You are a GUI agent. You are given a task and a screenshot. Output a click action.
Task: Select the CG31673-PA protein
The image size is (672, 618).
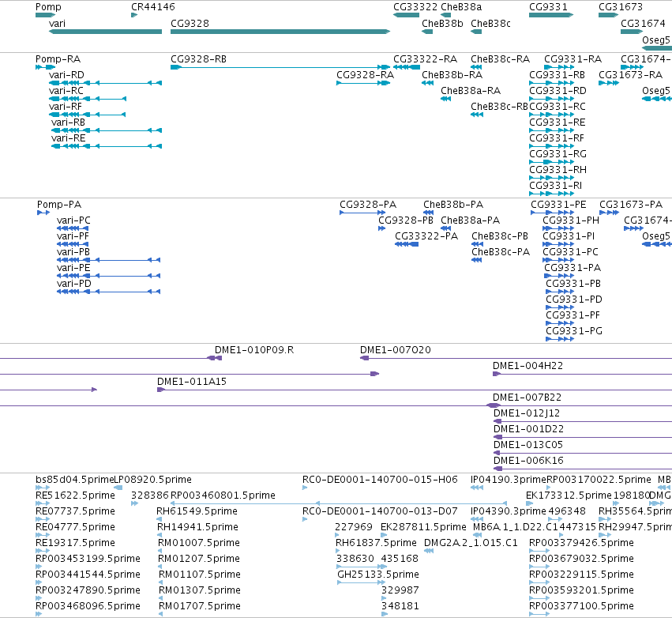[x=609, y=213]
